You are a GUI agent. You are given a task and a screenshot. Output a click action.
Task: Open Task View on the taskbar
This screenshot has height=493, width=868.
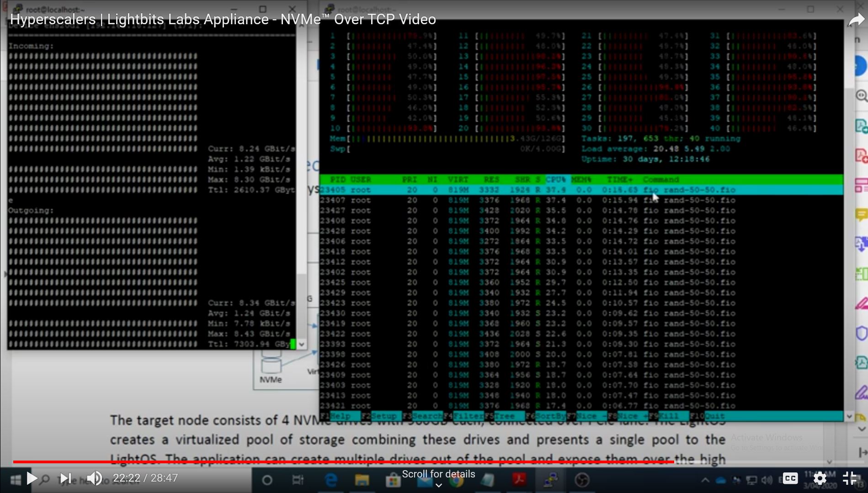coord(298,480)
